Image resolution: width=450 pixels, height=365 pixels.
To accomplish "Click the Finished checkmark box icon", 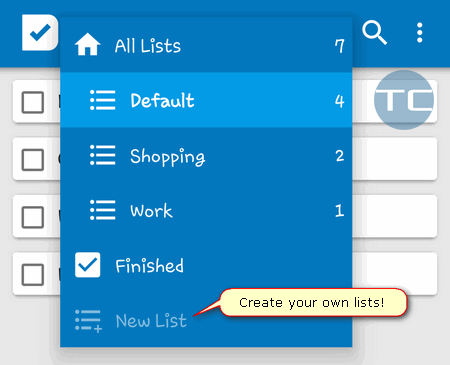I will [87, 265].
